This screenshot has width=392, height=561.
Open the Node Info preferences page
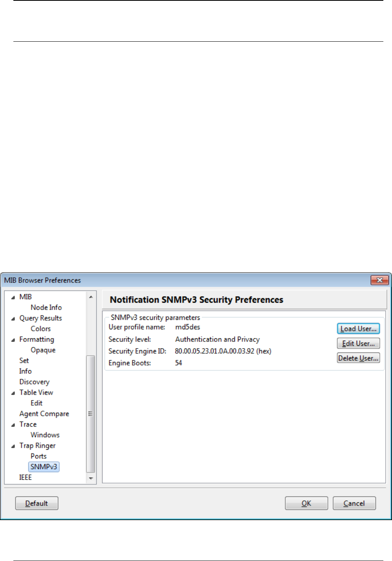click(46, 307)
